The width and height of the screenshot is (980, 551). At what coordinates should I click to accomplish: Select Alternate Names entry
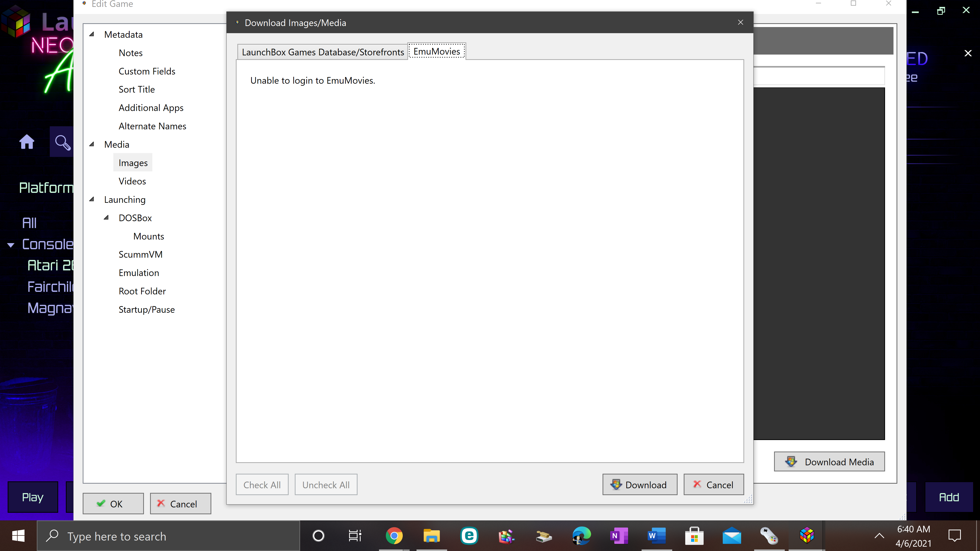pyautogui.click(x=152, y=126)
